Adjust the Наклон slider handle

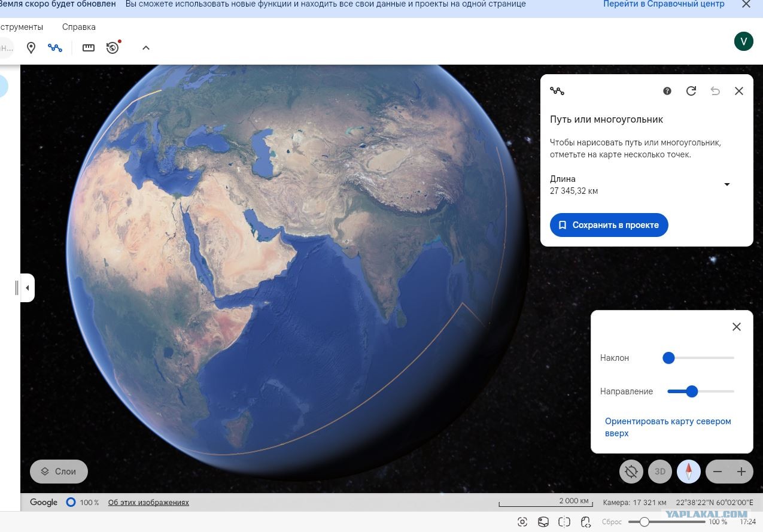coord(668,358)
